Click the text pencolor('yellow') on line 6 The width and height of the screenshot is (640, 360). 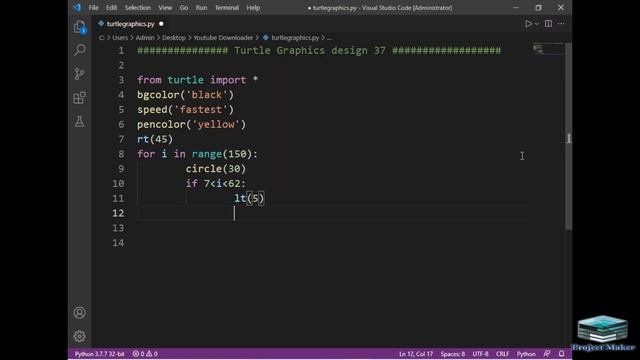pos(192,124)
